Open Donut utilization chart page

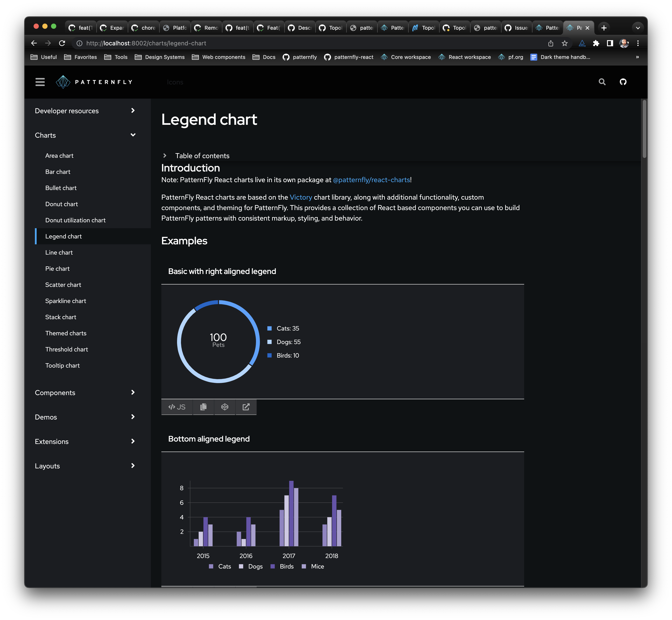(x=75, y=220)
